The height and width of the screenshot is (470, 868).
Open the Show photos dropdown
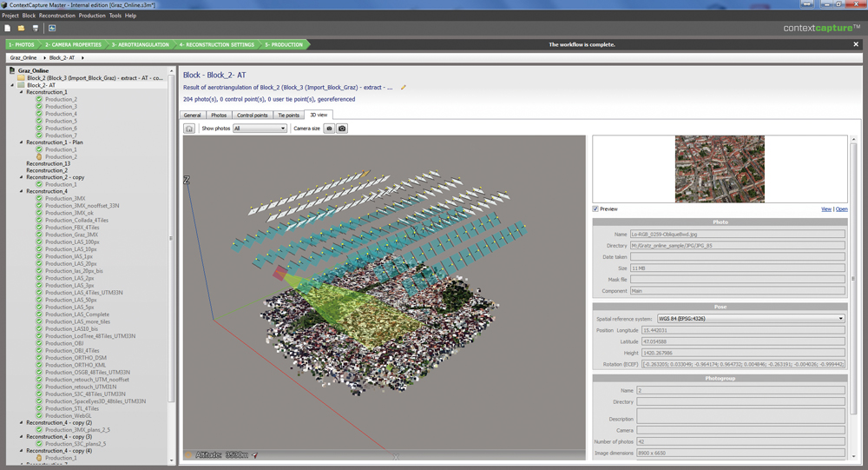tap(260, 129)
